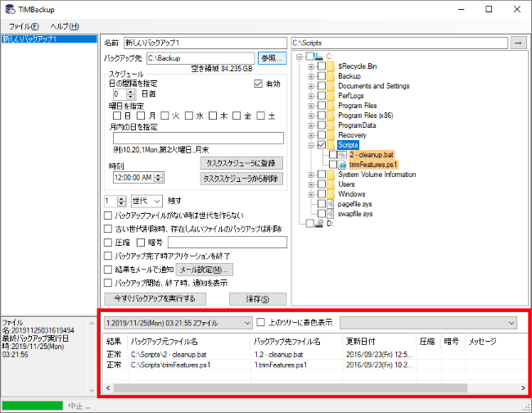532x413 pixels.
Task: Click the 保存(S) save button
Action: click(x=258, y=299)
